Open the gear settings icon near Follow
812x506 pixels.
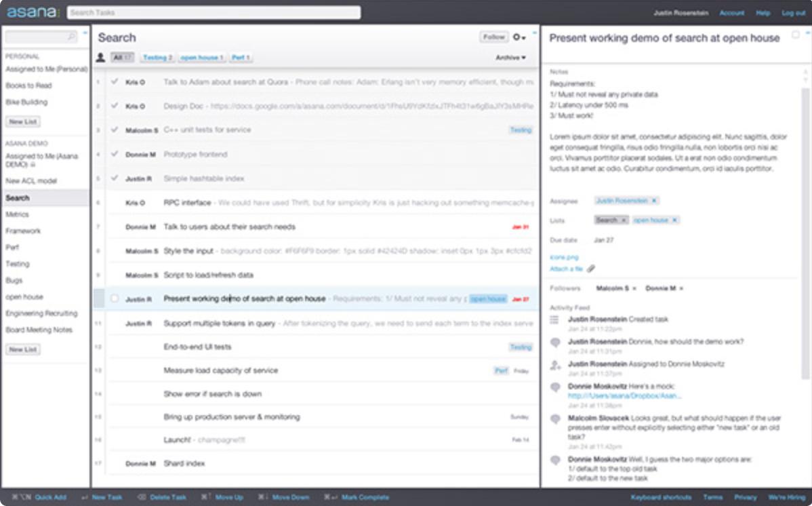517,37
